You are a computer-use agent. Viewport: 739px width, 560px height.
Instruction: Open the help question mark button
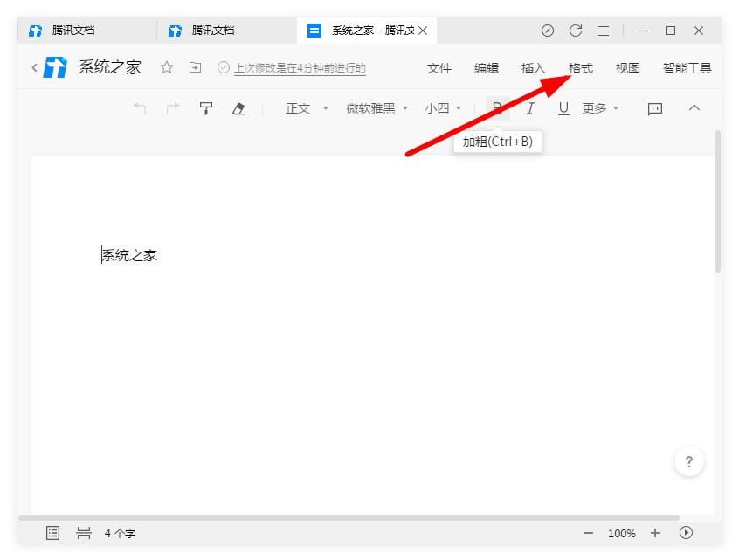[689, 461]
